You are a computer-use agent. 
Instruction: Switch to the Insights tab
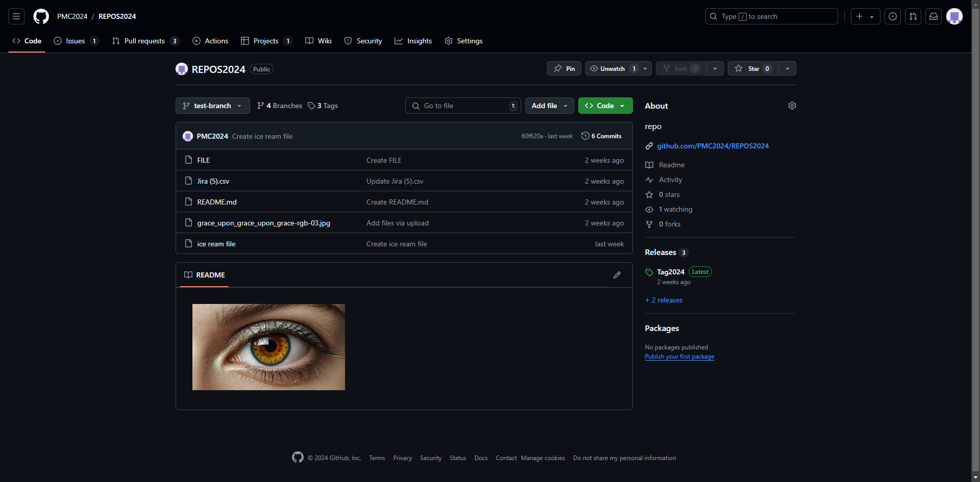pyautogui.click(x=413, y=41)
